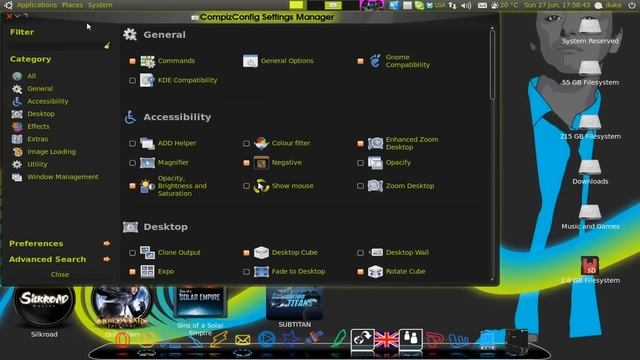The width and height of the screenshot is (640, 360).
Task: Open Fade to Desktop plugin icon
Action: pyautogui.click(x=261, y=271)
